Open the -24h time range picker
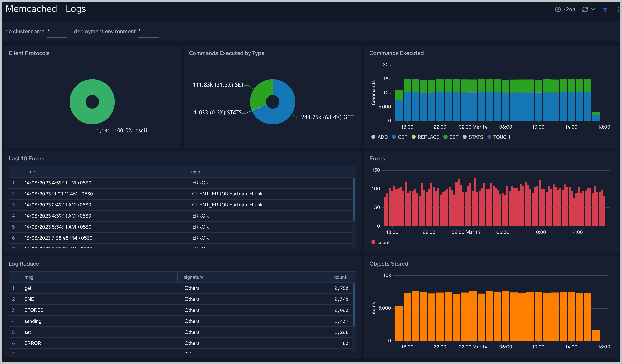622x364 pixels. coord(565,9)
